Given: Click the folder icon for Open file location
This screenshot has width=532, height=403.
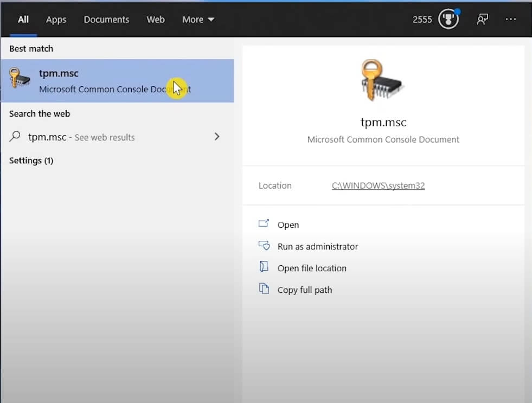Looking at the screenshot, I should 264,268.
